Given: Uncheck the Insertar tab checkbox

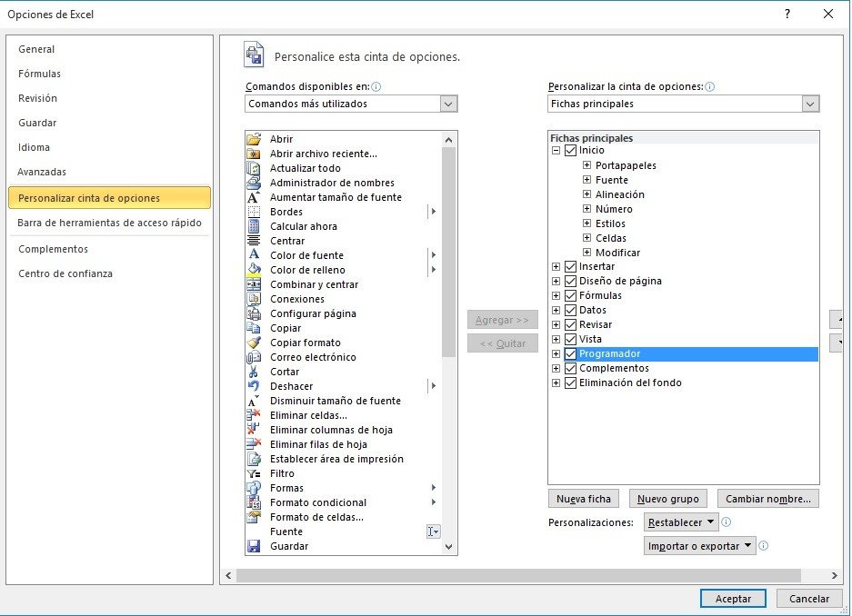Looking at the screenshot, I should pyautogui.click(x=570, y=266).
